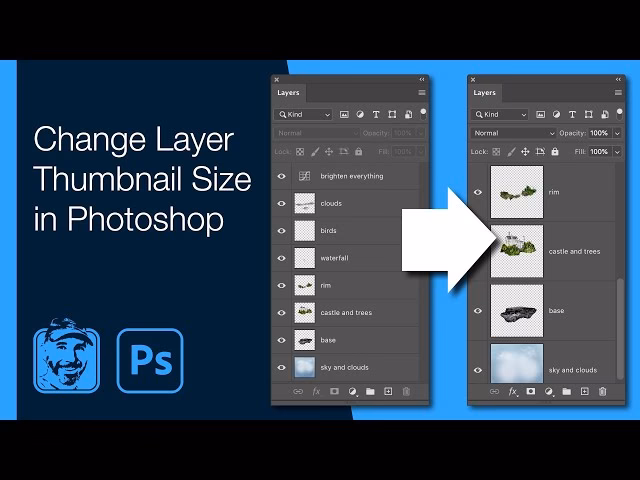Click type layer filter icon in right Layers panel

(x=572, y=115)
